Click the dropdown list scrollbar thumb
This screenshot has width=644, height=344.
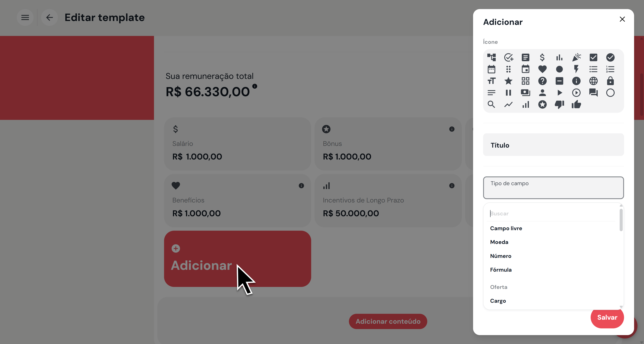(621, 220)
